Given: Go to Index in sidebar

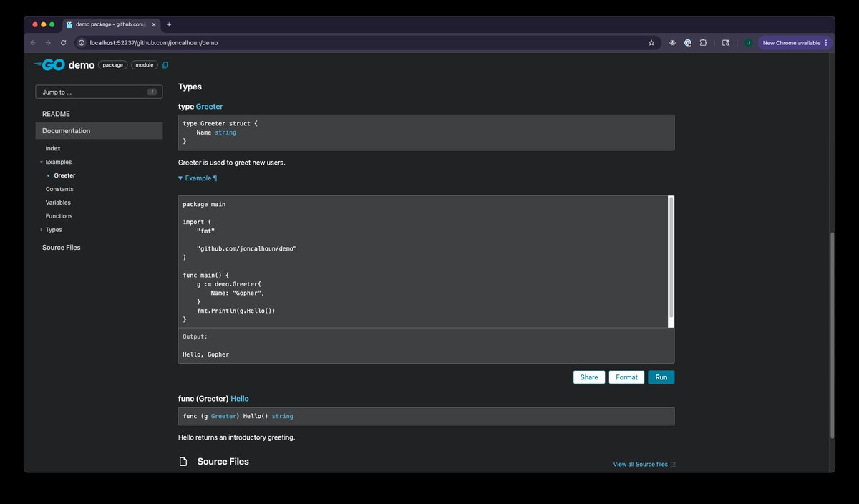Looking at the screenshot, I should click(x=53, y=148).
